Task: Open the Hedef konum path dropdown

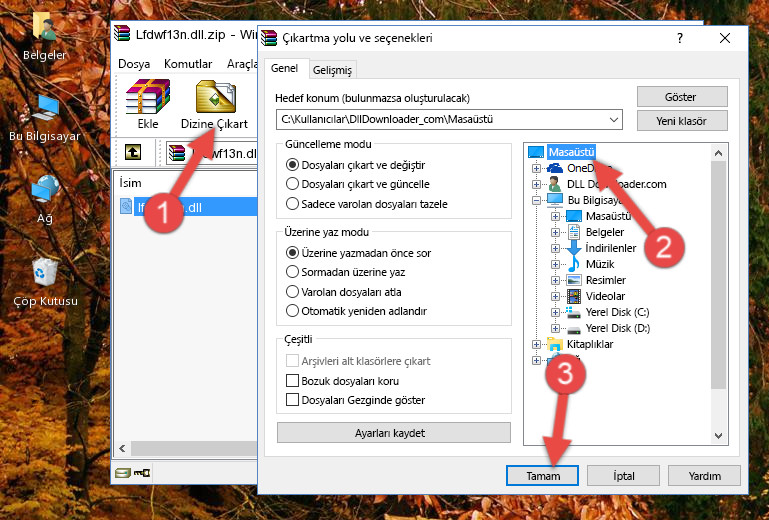Action: pos(614,120)
